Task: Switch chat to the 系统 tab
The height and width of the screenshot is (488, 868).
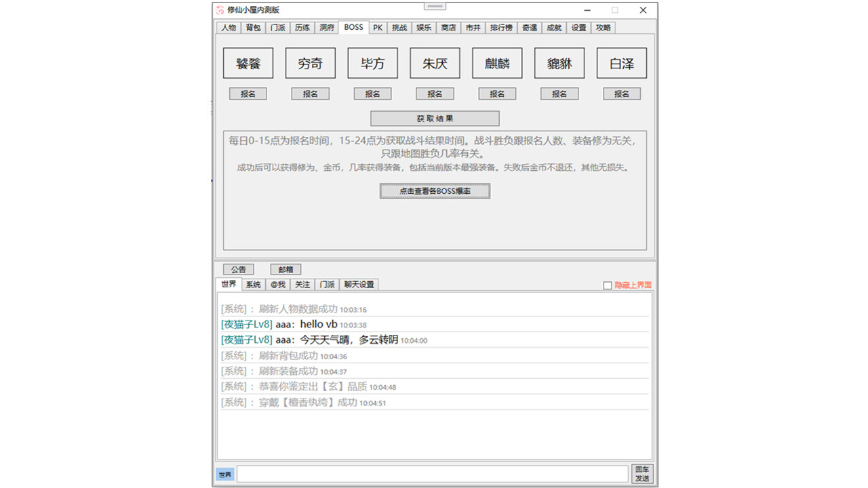Action: tap(252, 285)
